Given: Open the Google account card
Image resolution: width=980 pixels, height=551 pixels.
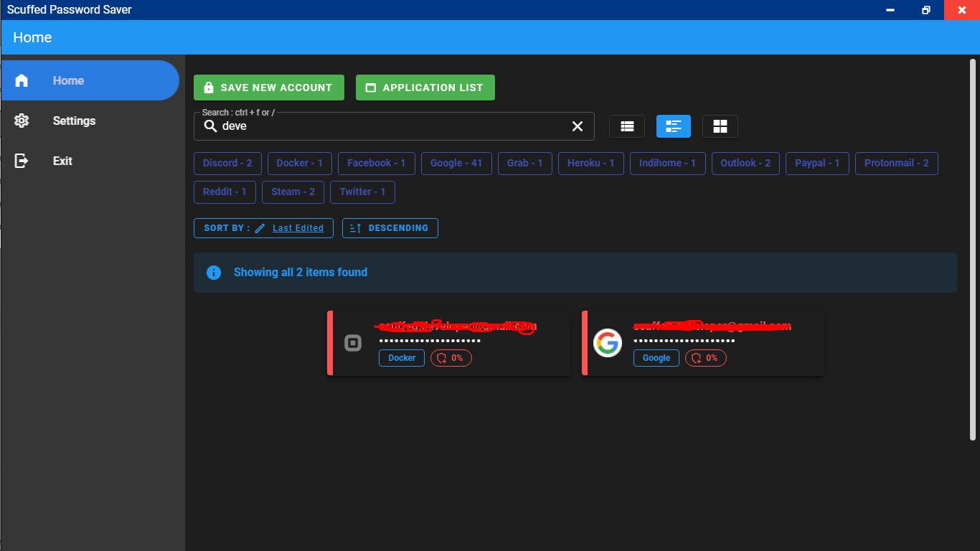Looking at the screenshot, I should [703, 343].
